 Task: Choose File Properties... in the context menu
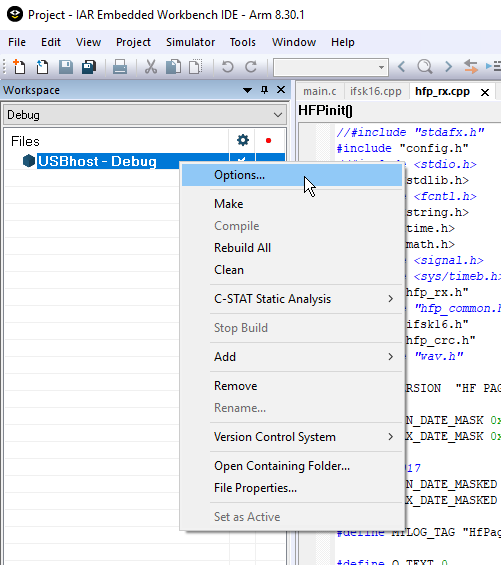[292, 488]
